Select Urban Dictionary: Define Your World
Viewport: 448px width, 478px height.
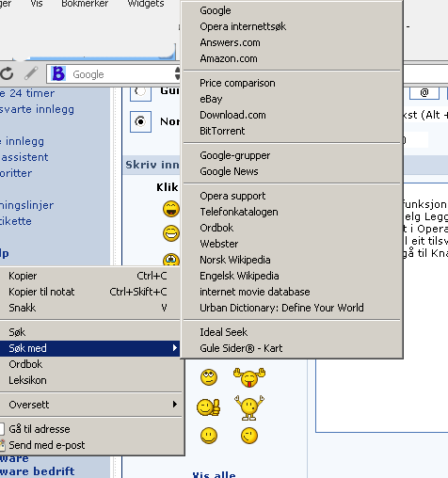tap(292, 308)
